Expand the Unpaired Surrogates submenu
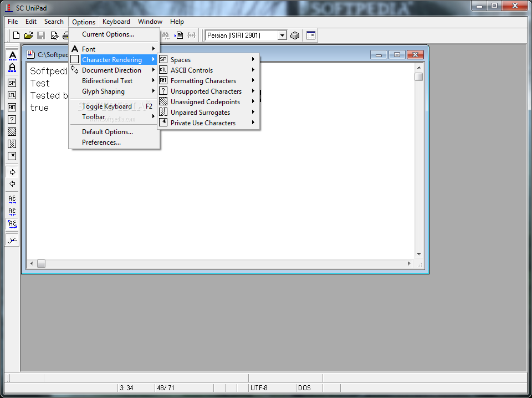532x398 pixels. (x=208, y=113)
